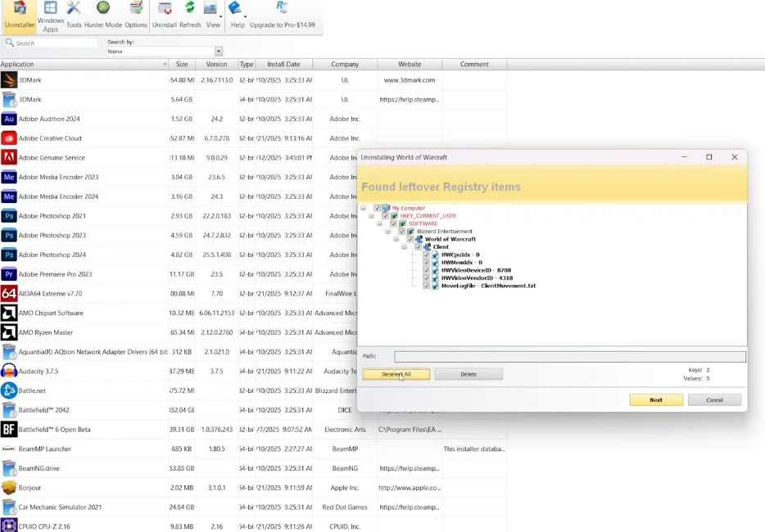Open the Windows Apps section

point(50,16)
